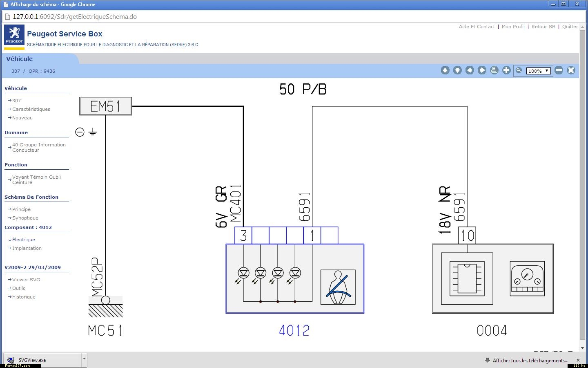Open the SVGView.exe download options arrow
This screenshot has height=368, width=588.
[x=84, y=359]
